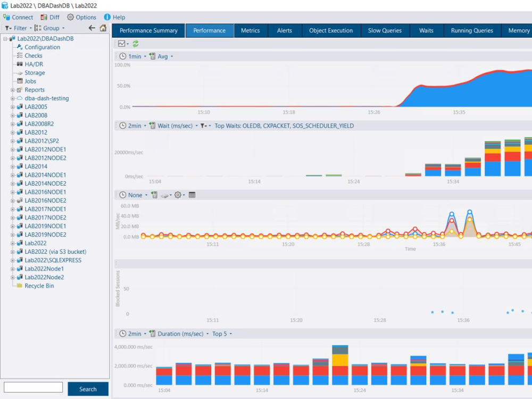Click the clock icon on CPU chart toolbar

click(x=122, y=56)
